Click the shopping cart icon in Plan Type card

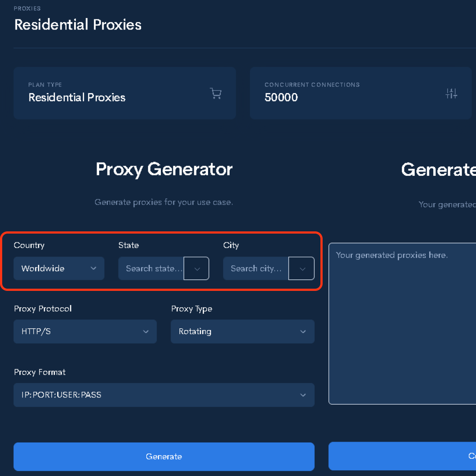pos(216,93)
